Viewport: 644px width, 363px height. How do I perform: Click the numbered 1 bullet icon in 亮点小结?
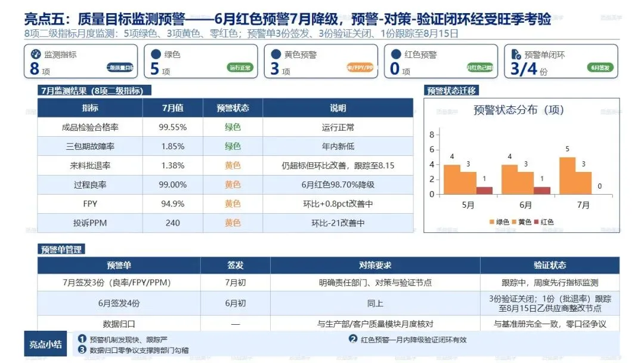82,339
